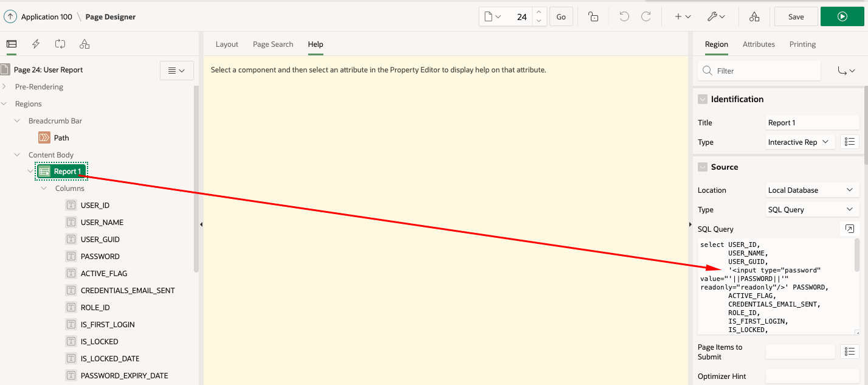Select the ACTIVE_FLAG column
The image size is (868, 385).
point(104,274)
